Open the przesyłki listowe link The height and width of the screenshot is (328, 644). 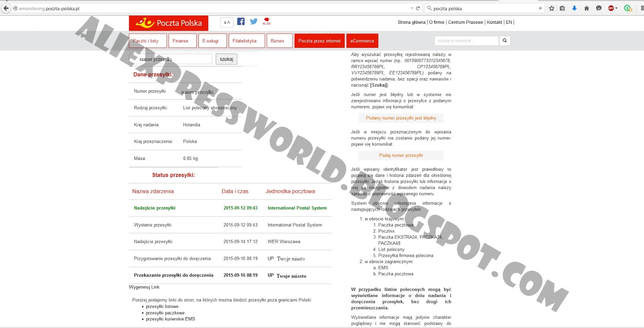click(162, 306)
